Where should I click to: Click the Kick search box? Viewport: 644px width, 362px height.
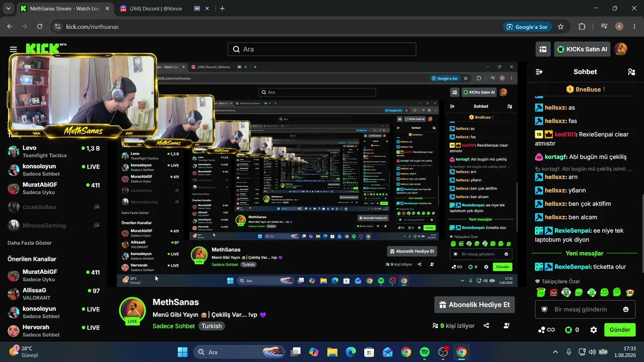point(322,49)
